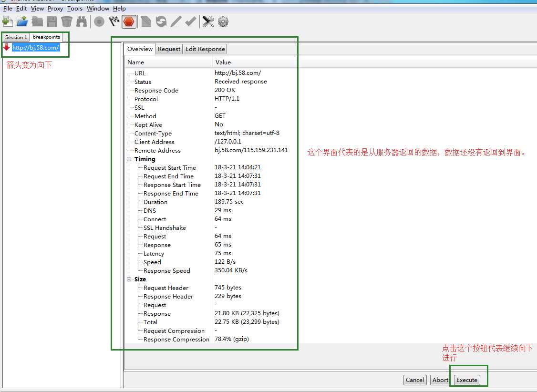The height and width of the screenshot is (392, 537).
Task: Select the Total size row
Action: [211, 322]
